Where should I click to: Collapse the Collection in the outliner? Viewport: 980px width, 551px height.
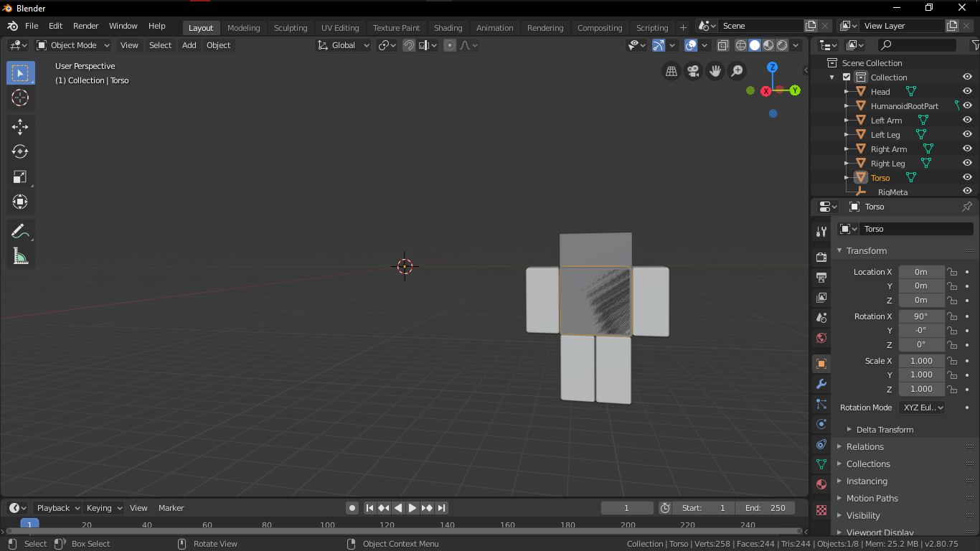coord(830,77)
